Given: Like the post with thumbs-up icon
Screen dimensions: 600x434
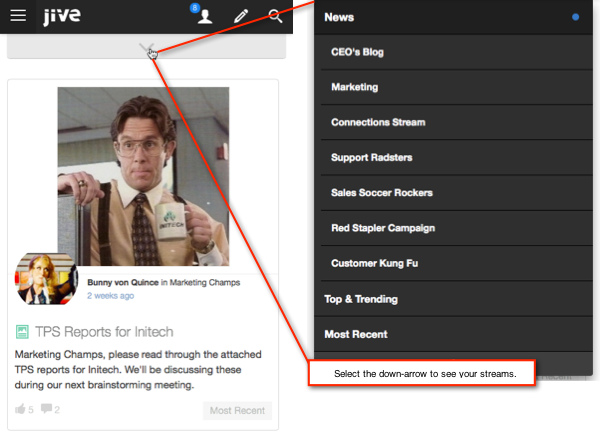Looking at the screenshot, I should 20,409.
